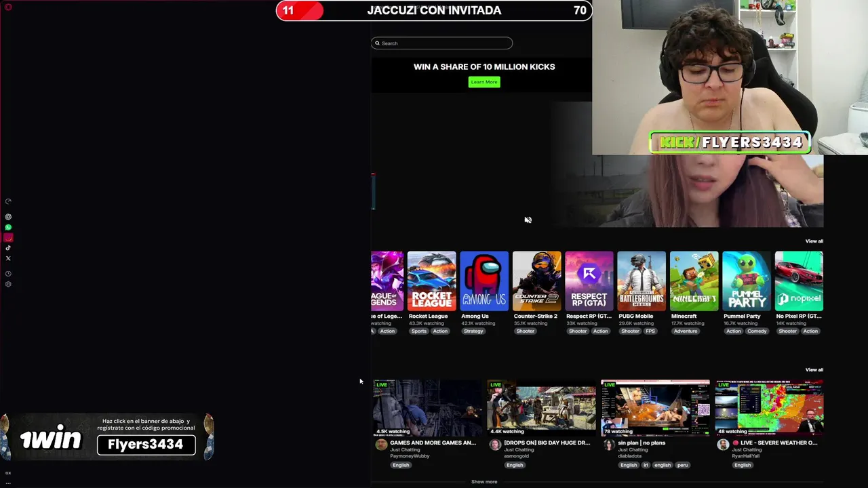
Task: Open the Minecraft category cover
Action: (694, 281)
